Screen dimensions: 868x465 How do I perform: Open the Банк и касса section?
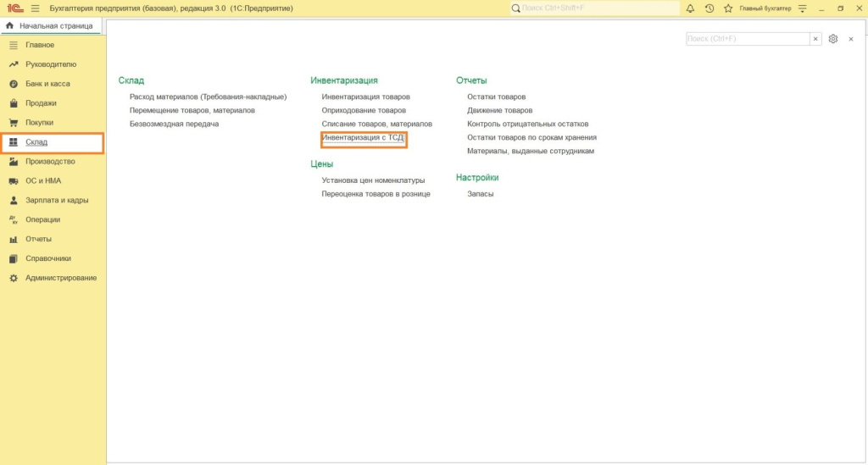(53, 84)
